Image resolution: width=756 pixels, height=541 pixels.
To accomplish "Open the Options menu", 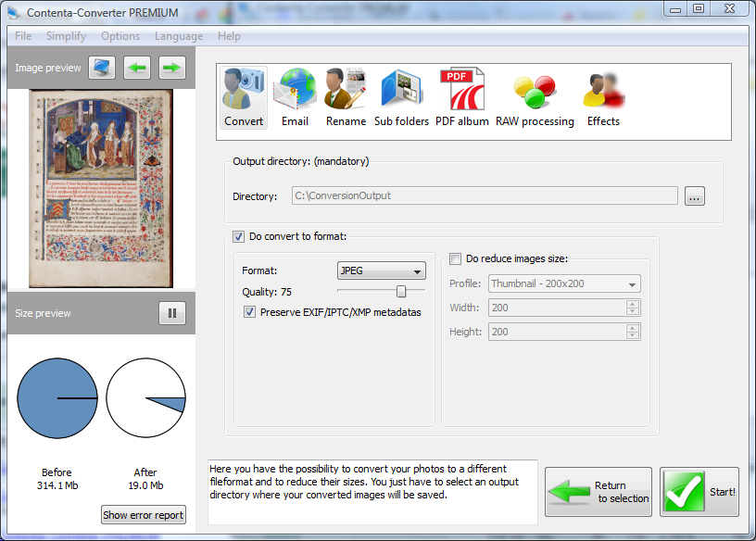I will [x=120, y=36].
